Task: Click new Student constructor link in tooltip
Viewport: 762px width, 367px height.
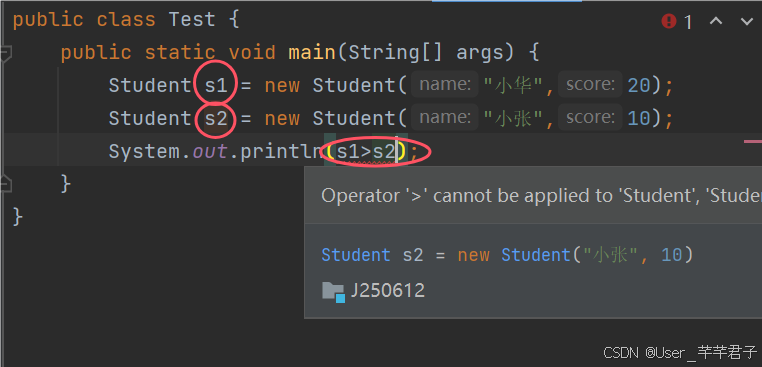Action: (x=536, y=255)
